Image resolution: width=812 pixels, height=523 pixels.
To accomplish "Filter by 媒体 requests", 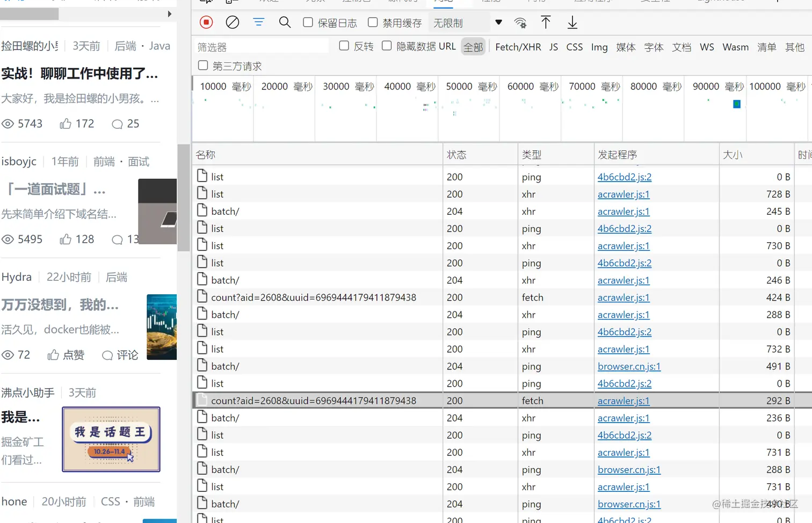I will 626,47.
